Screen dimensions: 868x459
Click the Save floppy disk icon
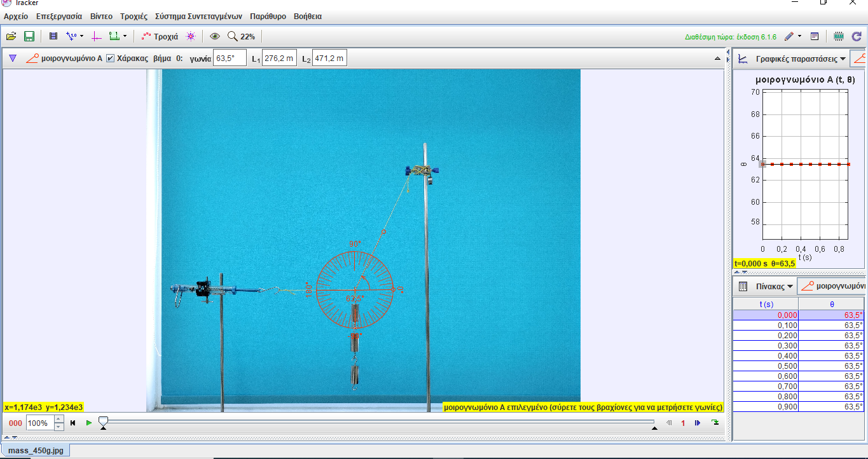tap(29, 36)
